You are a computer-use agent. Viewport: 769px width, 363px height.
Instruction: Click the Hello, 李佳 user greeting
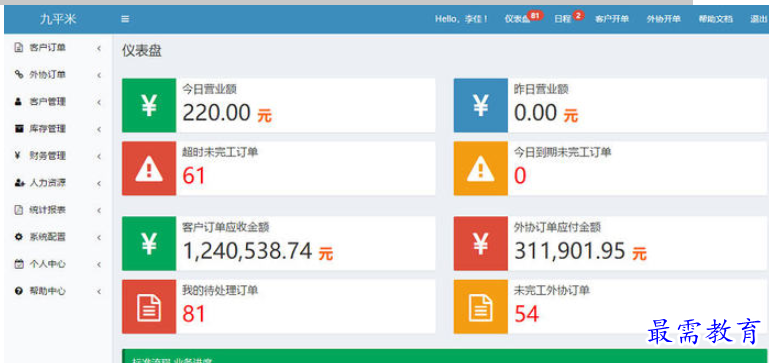click(461, 19)
